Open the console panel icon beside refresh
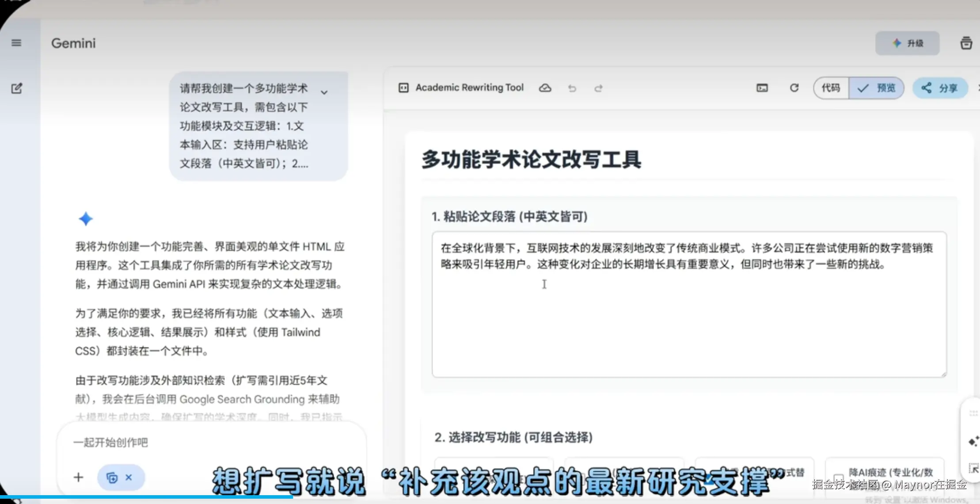This screenshot has width=980, height=504. (762, 88)
